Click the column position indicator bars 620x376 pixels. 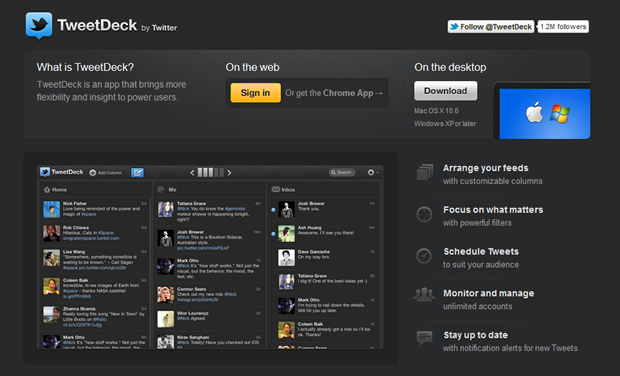(211, 172)
